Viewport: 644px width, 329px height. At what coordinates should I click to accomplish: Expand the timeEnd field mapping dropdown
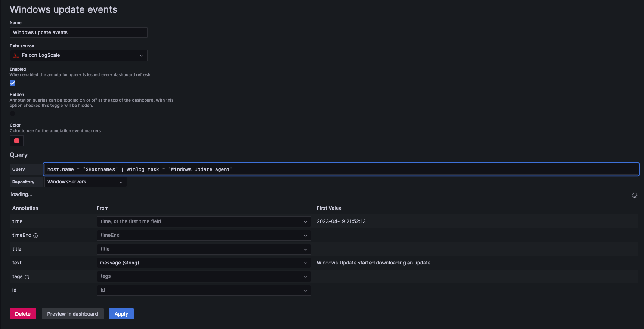coord(204,236)
